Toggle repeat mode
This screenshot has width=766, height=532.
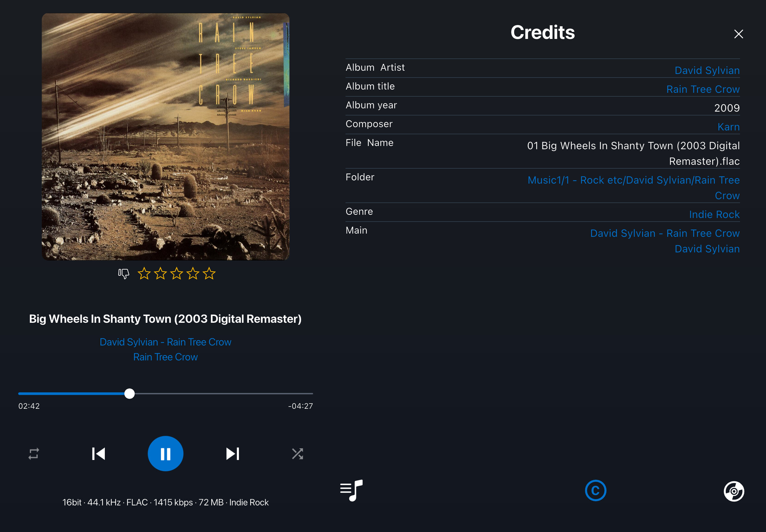tap(34, 454)
